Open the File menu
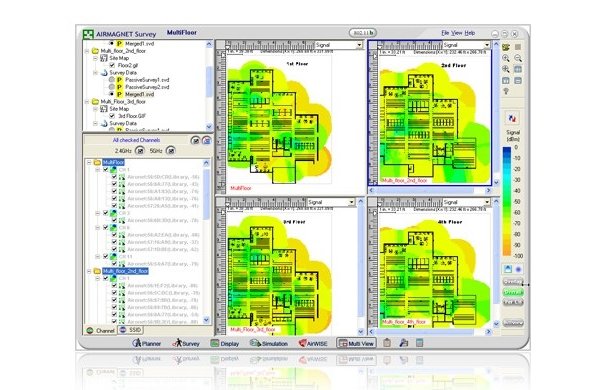 click(x=445, y=33)
